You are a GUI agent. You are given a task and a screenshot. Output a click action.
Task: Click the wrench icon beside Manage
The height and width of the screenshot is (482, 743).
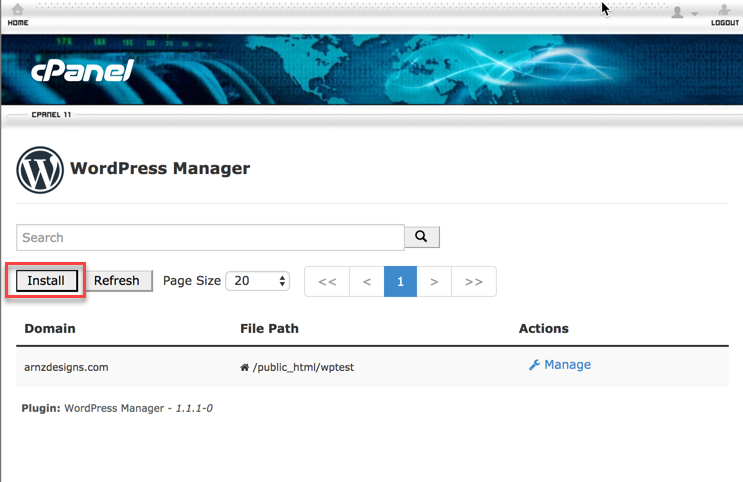pos(535,364)
